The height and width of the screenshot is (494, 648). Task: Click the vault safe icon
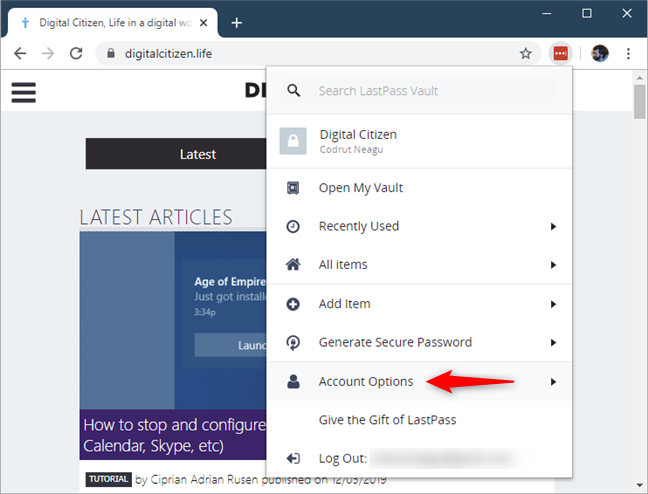pos(293,188)
